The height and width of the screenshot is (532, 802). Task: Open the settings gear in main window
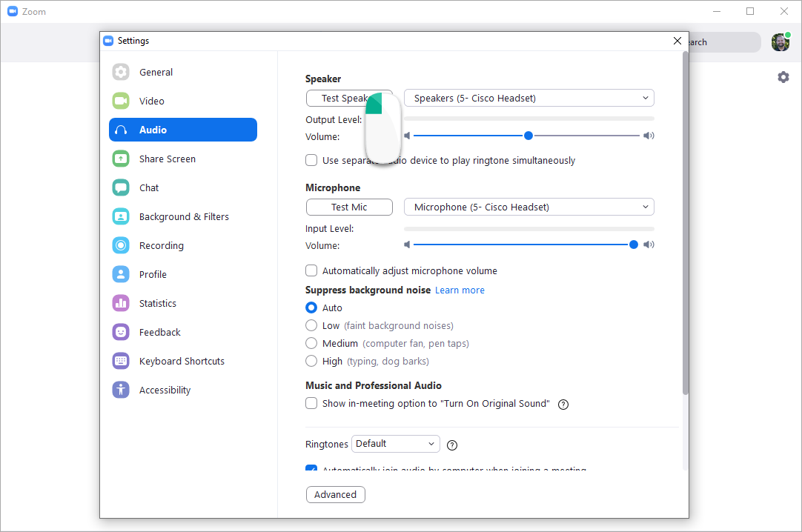click(783, 76)
